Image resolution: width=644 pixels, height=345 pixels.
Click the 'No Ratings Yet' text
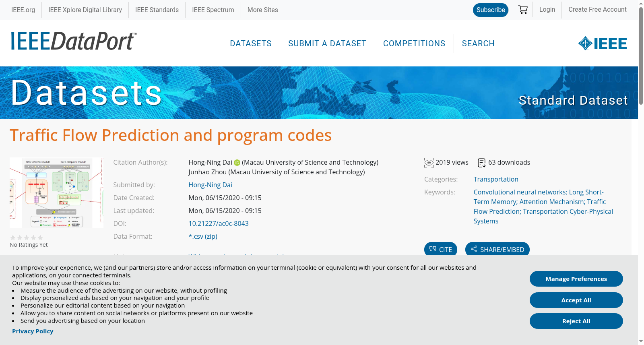coord(29,245)
